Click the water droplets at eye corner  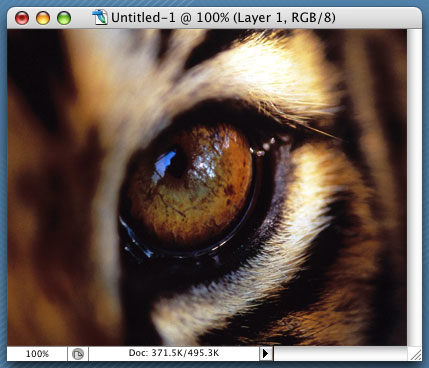tap(266, 147)
